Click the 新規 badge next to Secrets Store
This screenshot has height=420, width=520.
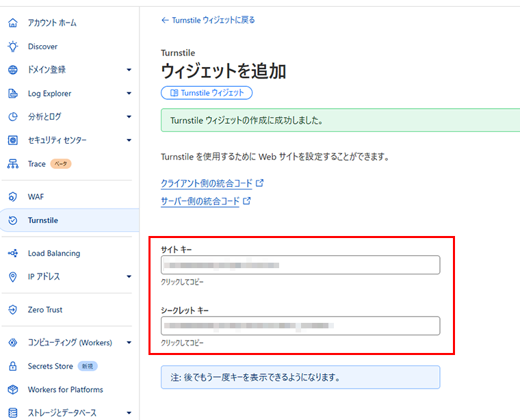88,366
